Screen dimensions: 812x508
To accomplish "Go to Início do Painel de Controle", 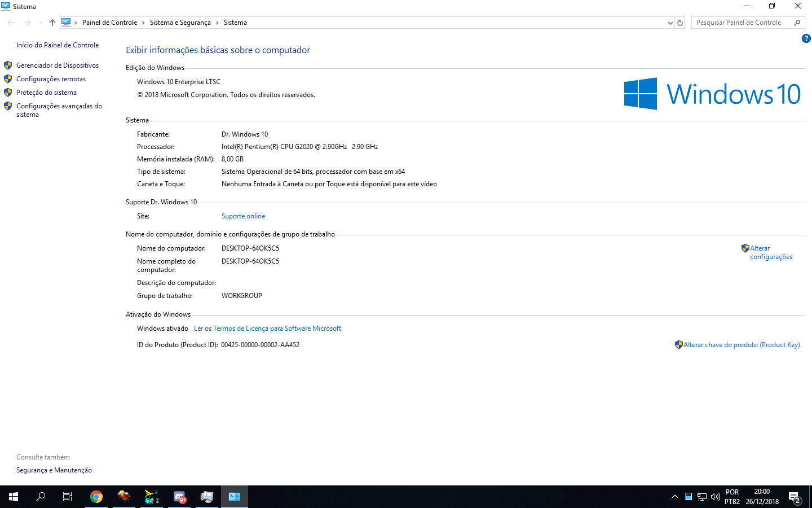I will (58, 45).
